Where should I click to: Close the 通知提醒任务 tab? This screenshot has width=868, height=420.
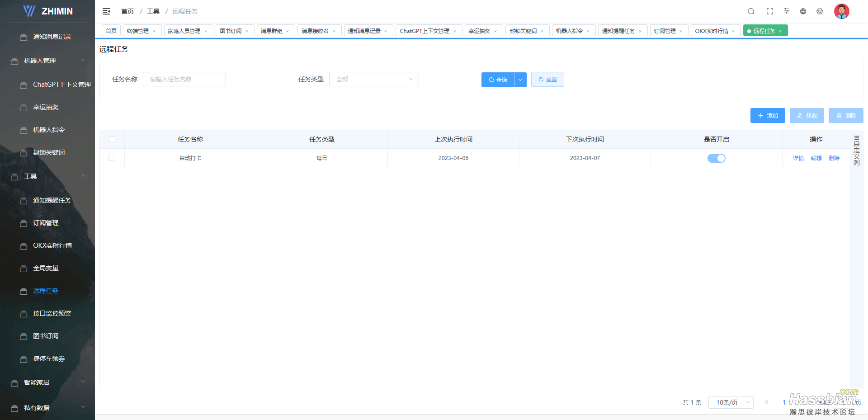click(640, 31)
